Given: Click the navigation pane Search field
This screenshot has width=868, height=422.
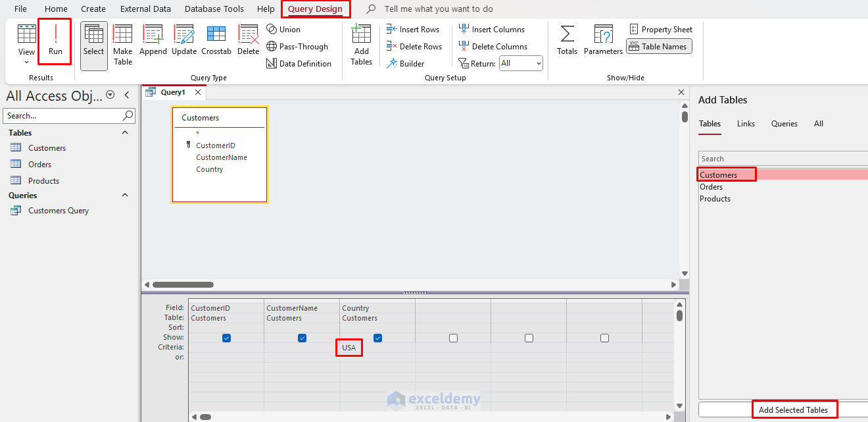Looking at the screenshot, I should pyautogui.click(x=69, y=115).
